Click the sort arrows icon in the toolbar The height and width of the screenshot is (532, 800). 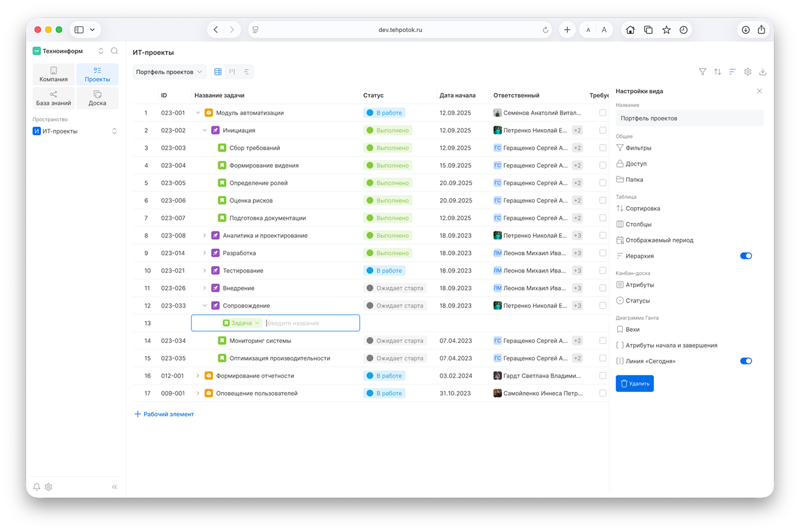click(x=718, y=72)
